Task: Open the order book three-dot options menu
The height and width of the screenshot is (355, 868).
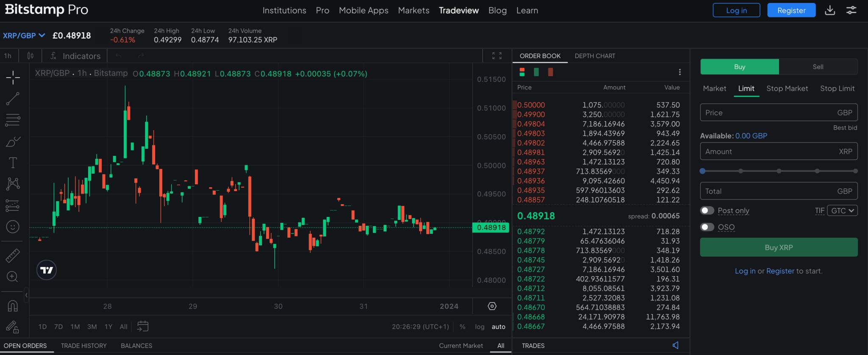Action: 680,72
